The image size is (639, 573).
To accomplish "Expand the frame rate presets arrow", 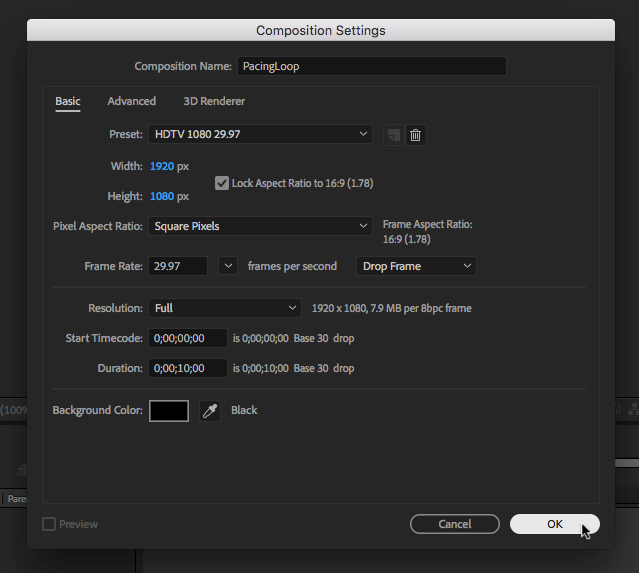I will (x=228, y=266).
